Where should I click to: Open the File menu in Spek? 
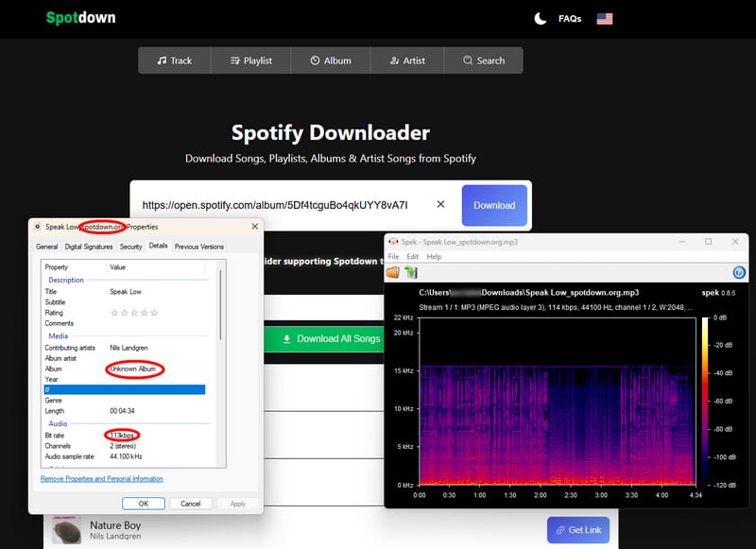pos(393,256)
